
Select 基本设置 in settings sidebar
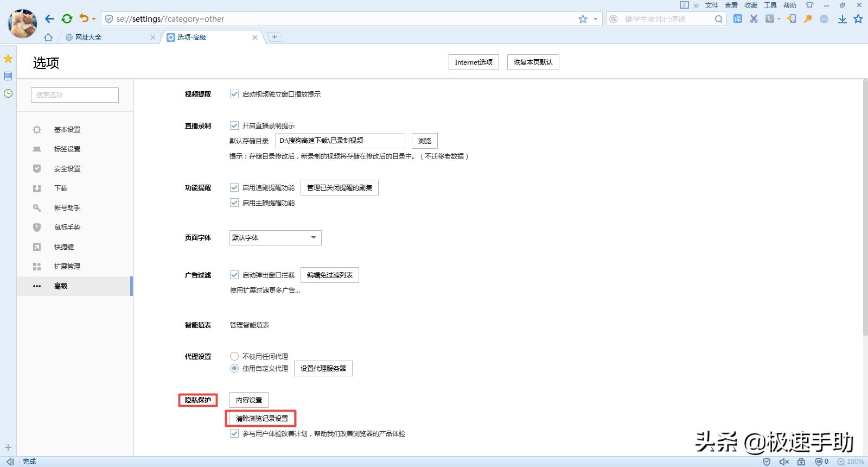pos(75,130)
